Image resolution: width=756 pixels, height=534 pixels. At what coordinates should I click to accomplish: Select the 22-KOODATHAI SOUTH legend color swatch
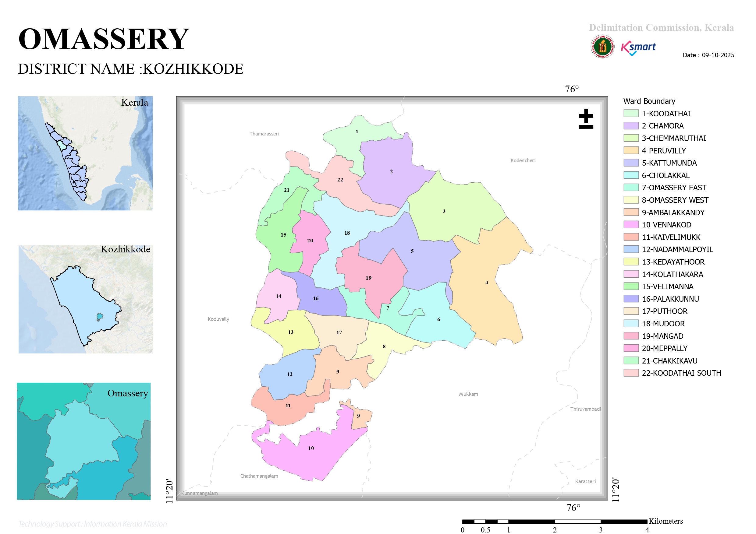[631, 373]
